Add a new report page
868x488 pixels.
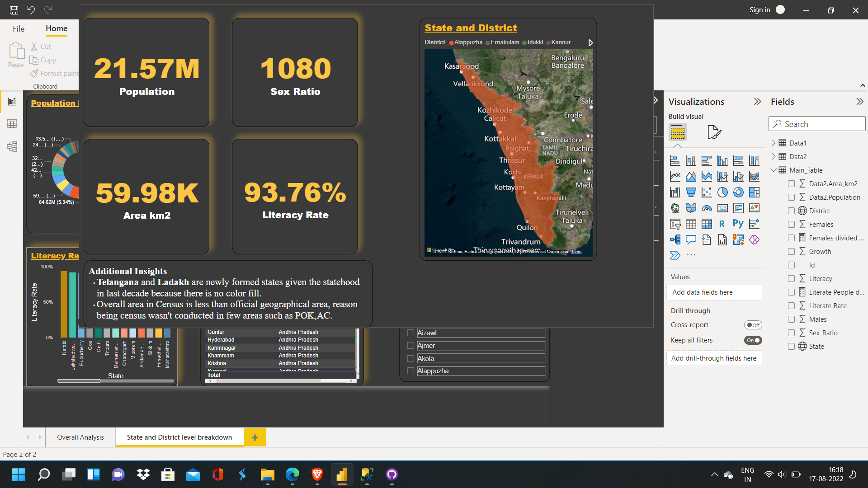tap(255, 437)
